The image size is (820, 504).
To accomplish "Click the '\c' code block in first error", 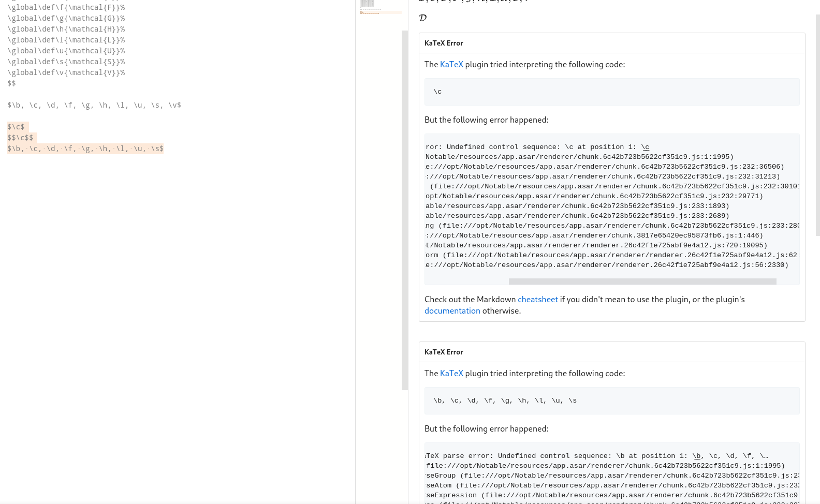I will 612,92.
